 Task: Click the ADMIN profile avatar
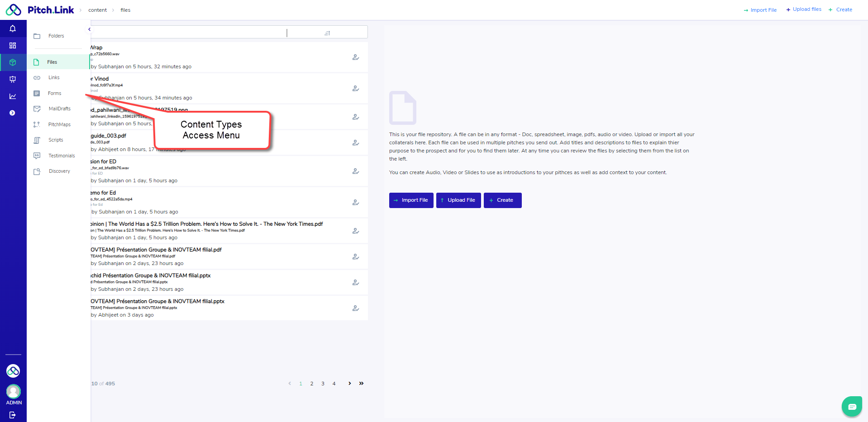14,391
